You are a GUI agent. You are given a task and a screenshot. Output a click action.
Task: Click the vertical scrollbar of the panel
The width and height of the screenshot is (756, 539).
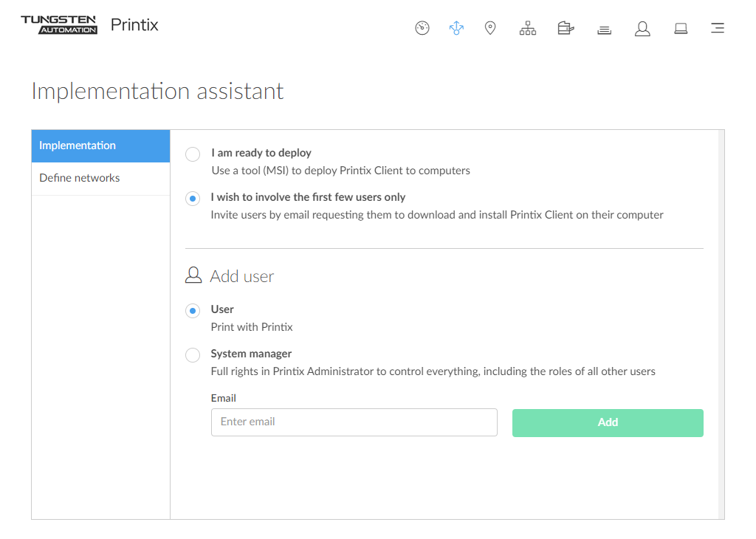tap(721, 325)
